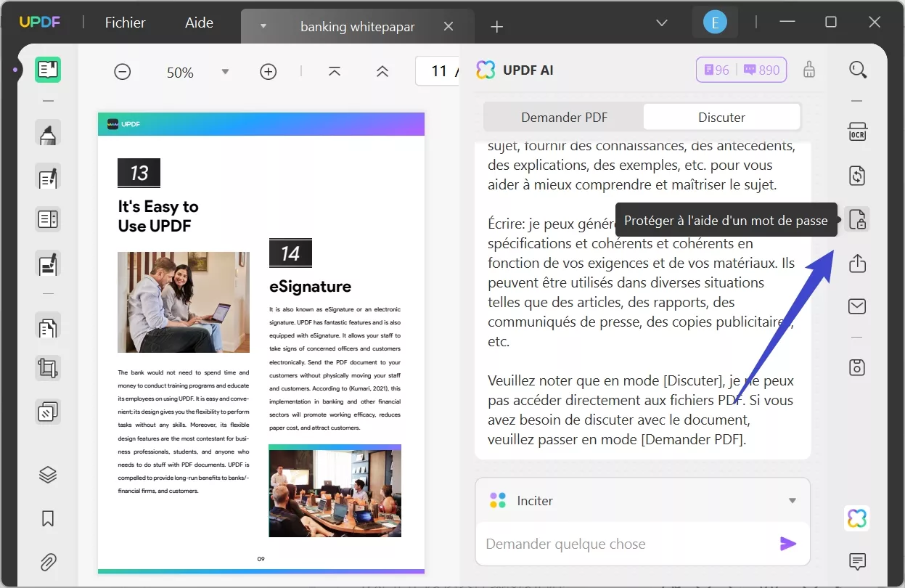Click the Share export icon
This screenshot has height=588, width=905.
pyautogui.click(x=857, y=264)
